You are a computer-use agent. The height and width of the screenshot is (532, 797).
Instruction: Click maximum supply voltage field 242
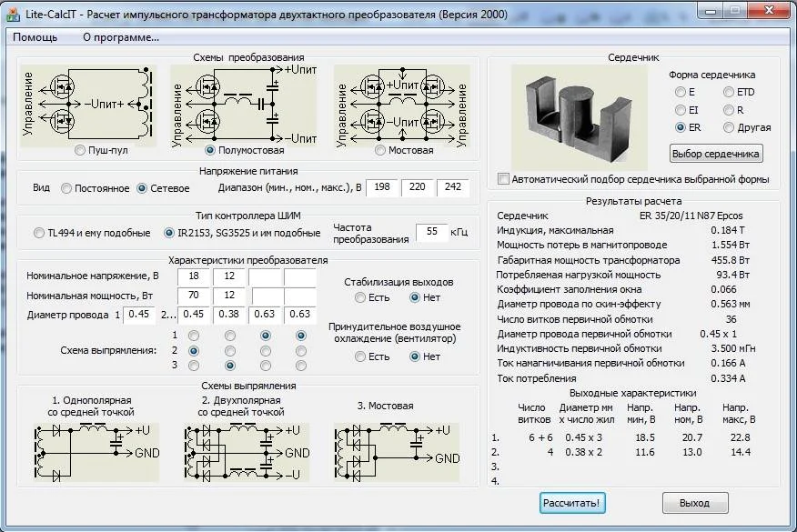[453, 187]
